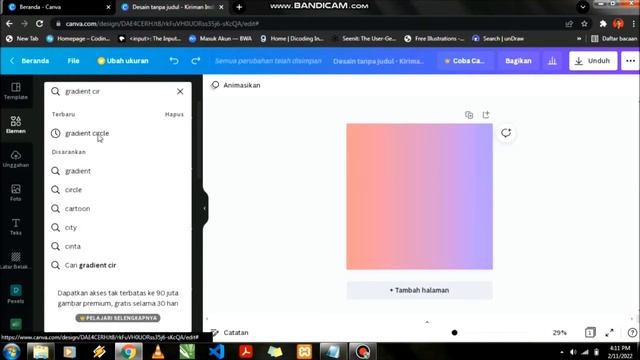The width and height of the screenshot is (640, 360).
Task: Click the add page icon above canvas
Action: (x=486, y=115)
